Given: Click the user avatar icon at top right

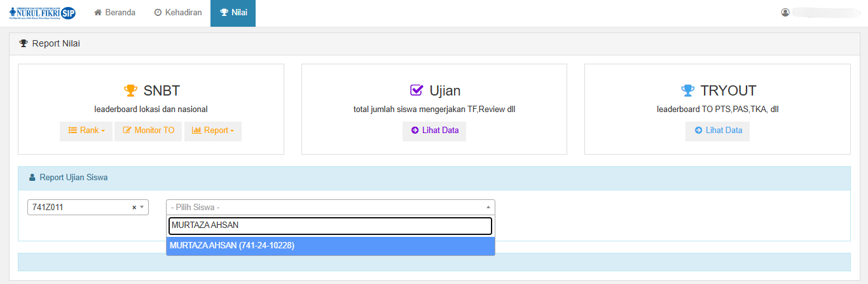Looking at the screenshot, I should tap(785, 12).
